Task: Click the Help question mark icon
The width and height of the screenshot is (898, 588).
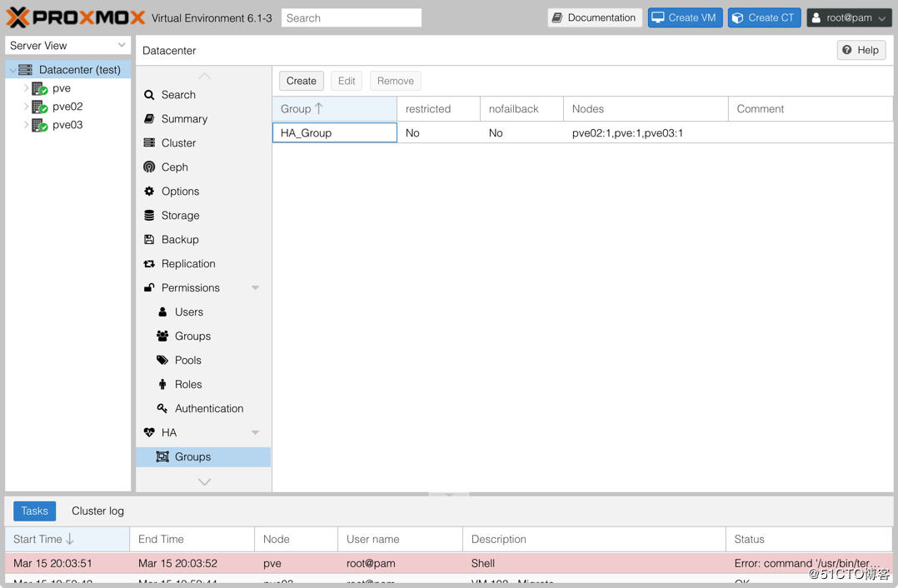Action: [x=847, y=50]
